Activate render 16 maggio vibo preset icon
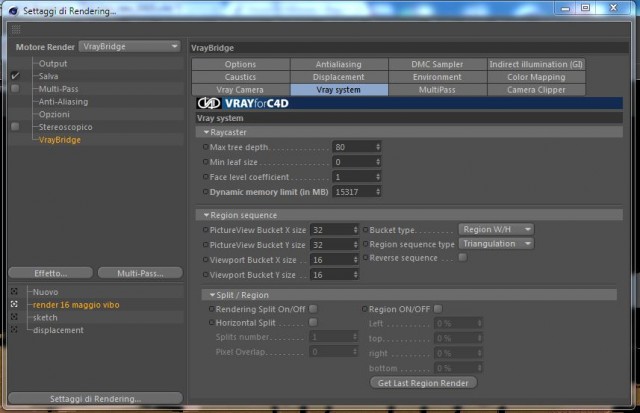The height and width of the screenshot is (413, 640). click(x=14, y=304)
